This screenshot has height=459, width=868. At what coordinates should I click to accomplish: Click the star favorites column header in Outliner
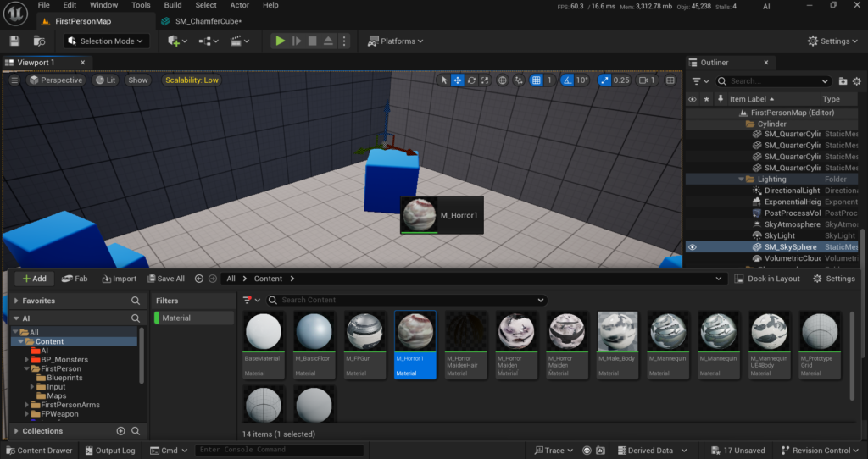[706, 99]
